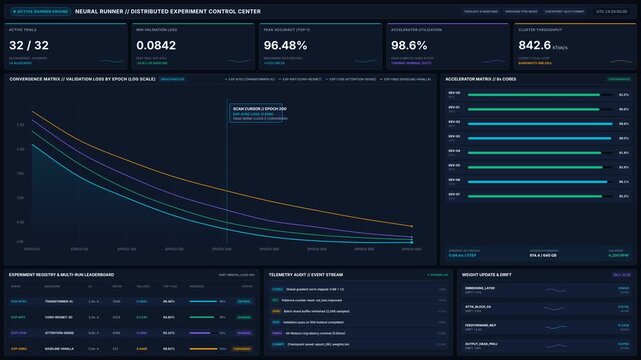This screenshot has height=360, width=641.
Task: Click the Convergence Matrix chart title
Action: (82, 79)
